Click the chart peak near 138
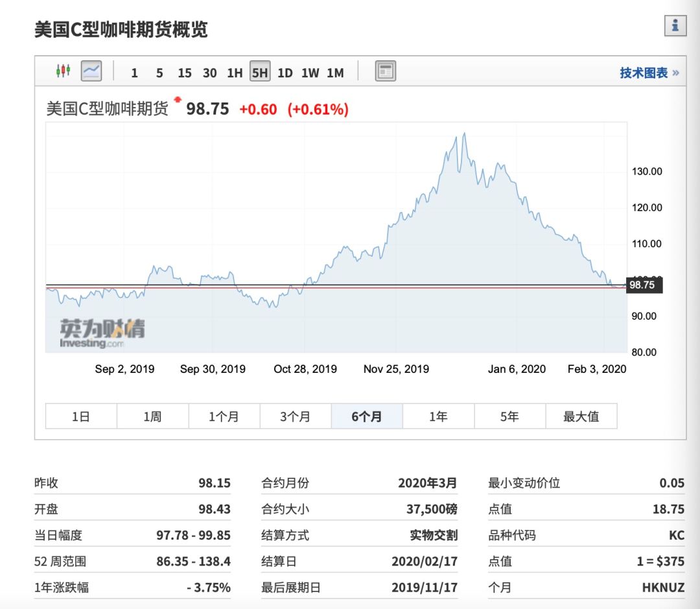This screenshot has width=700, height=609. tap(464, 133)
